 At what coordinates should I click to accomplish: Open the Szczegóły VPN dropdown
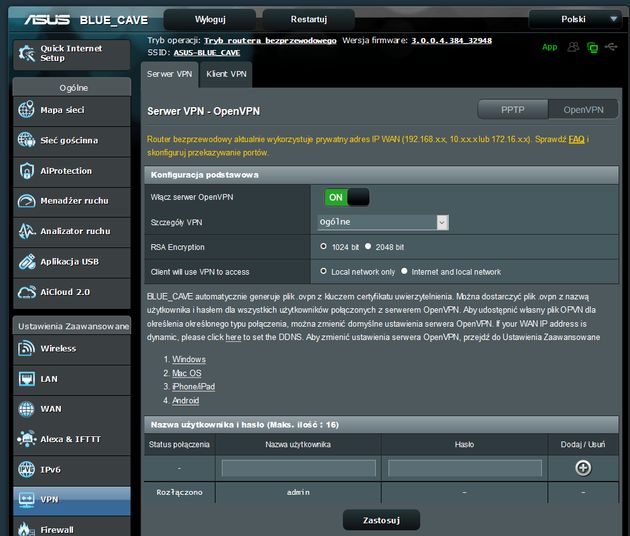(x=383, y=222)
